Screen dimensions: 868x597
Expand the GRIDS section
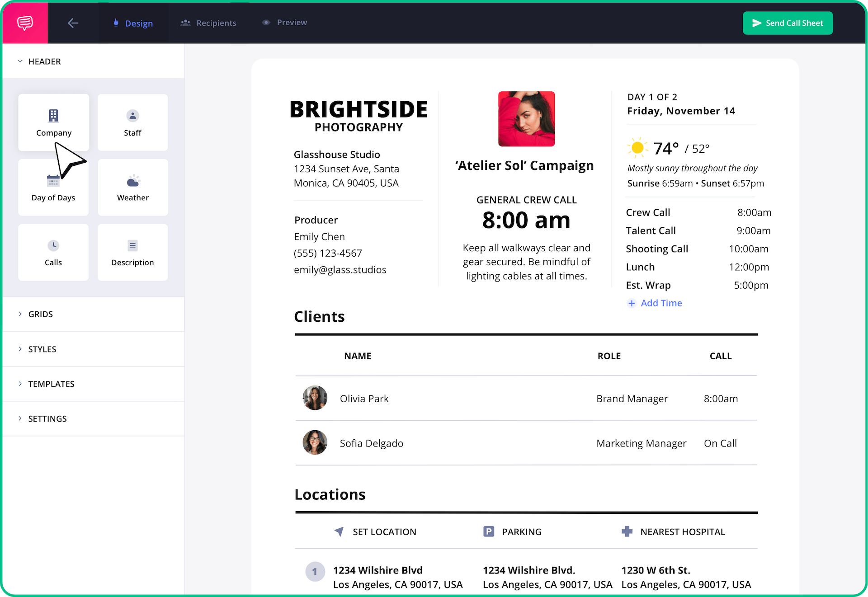point(40,314)
